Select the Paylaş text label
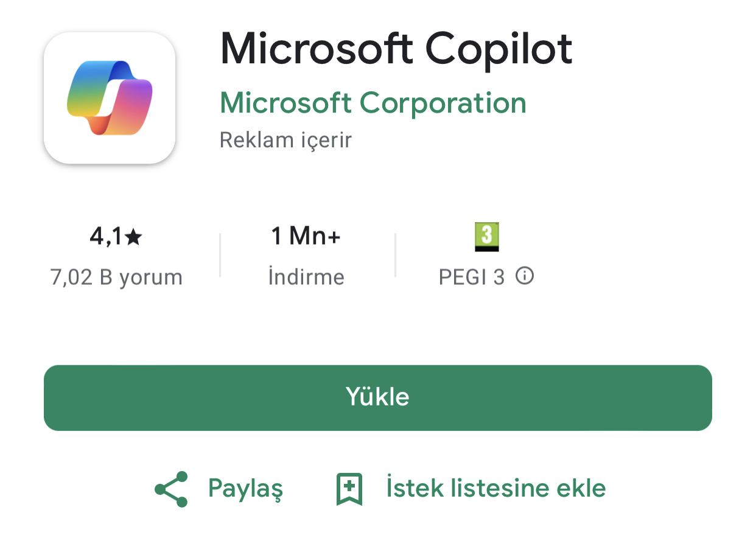Screen dimensions: 756x535 [245, 489]
